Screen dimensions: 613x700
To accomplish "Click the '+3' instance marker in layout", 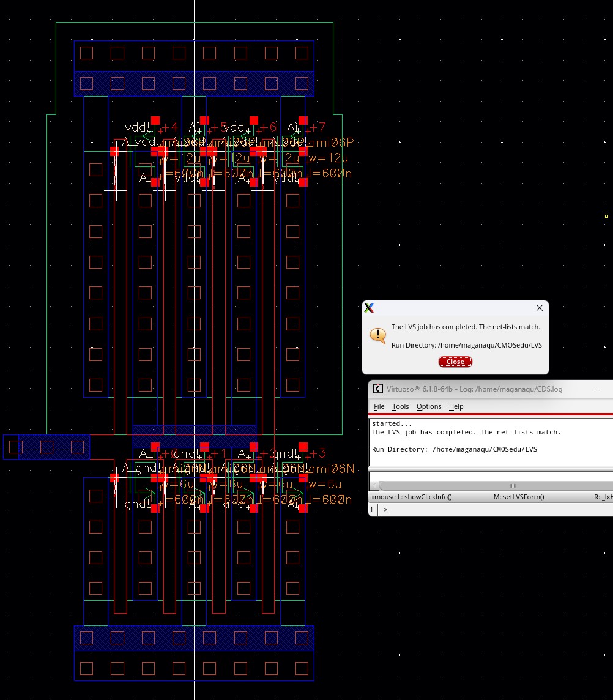I will 316,453.
